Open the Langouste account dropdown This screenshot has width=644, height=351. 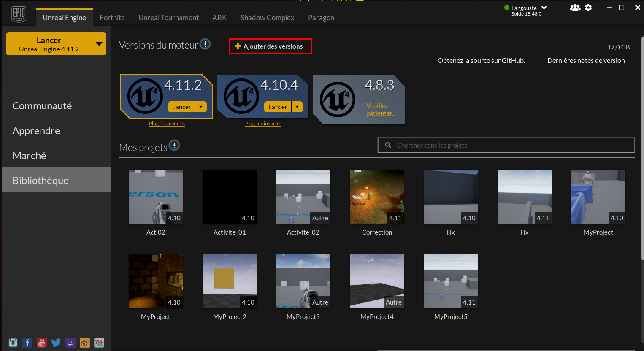pos(544,8)
